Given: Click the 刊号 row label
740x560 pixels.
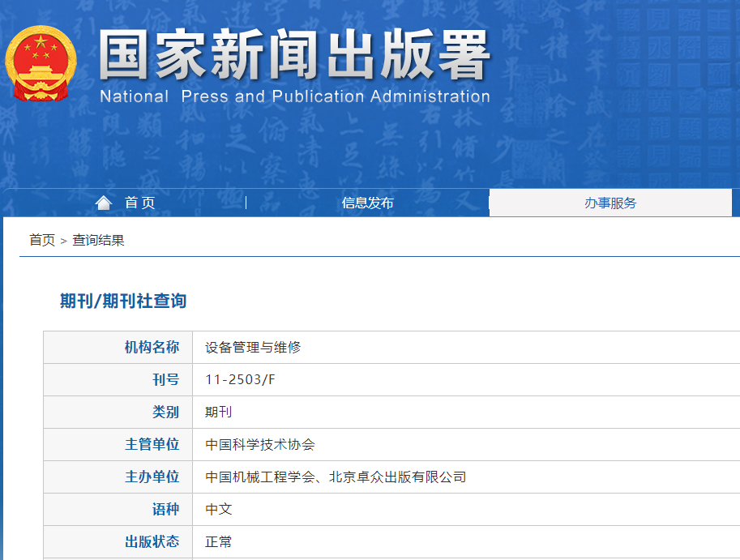Looking at the screenshot, I should pyautogui.click(x=165, y=379).
